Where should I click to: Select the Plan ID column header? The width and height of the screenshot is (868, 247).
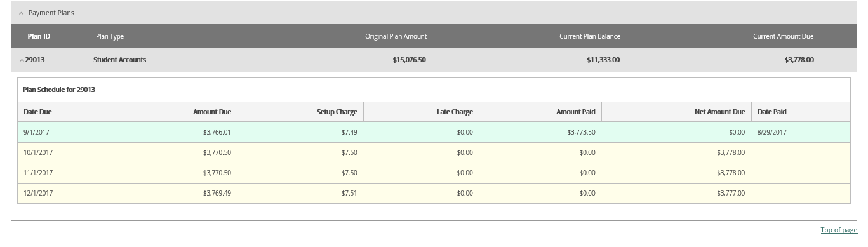click(x=39, y=36)
